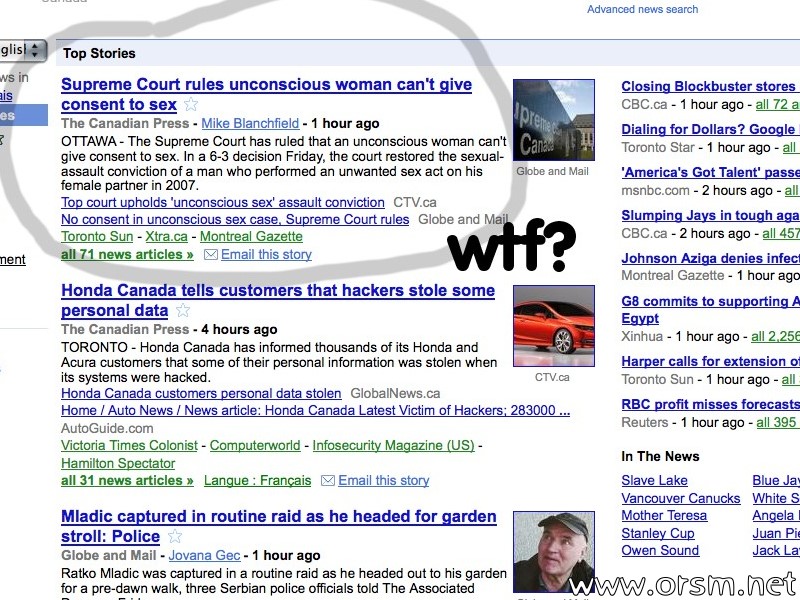This screenshot has height=600, width=800.
Task: Open Mladic captured in routine raid headline
Action: (279, 527)
